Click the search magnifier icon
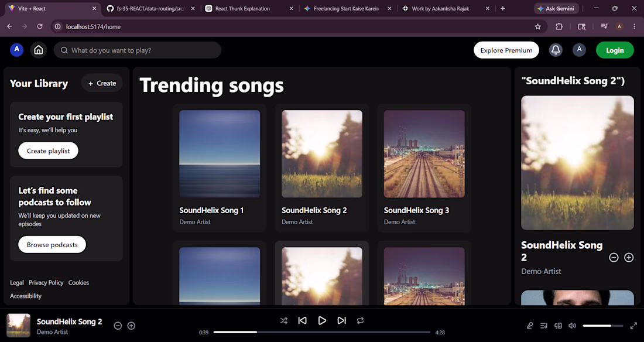This screenshot has height=342, width=644. 64,50
